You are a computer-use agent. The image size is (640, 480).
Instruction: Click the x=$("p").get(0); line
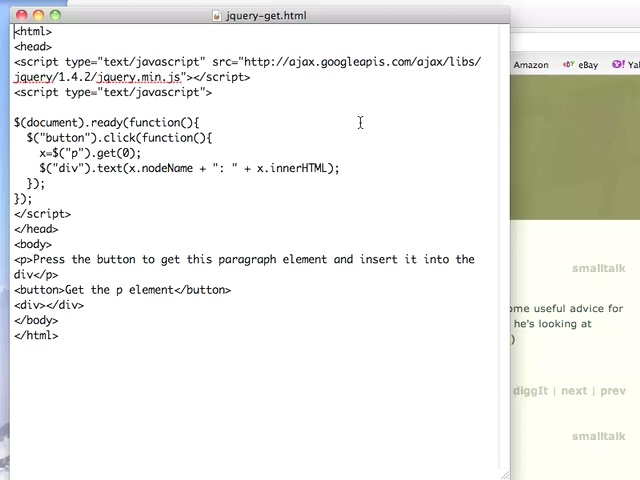90,153
